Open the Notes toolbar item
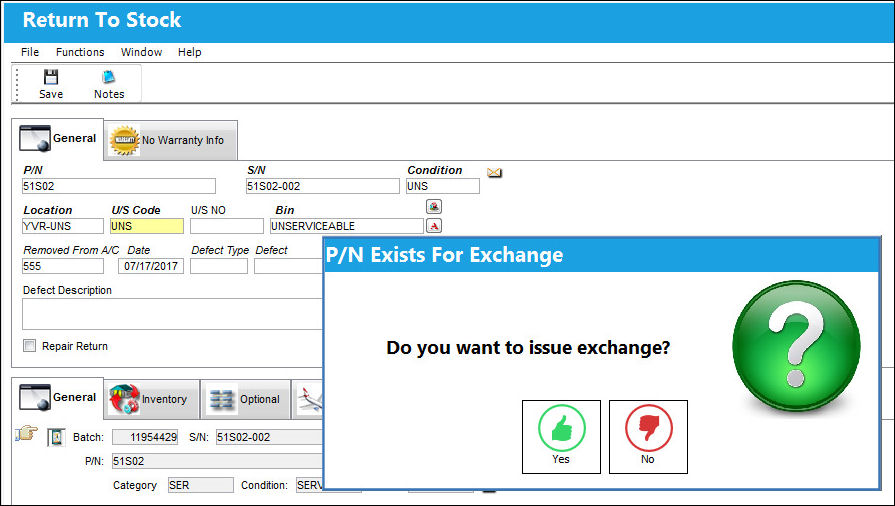 [x=109, y=85]
